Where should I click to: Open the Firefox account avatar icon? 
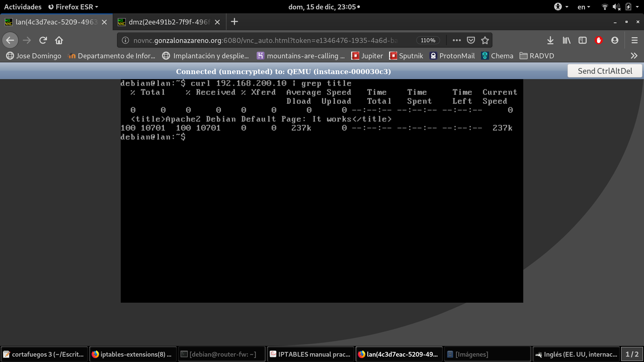[x=615, y=40]
